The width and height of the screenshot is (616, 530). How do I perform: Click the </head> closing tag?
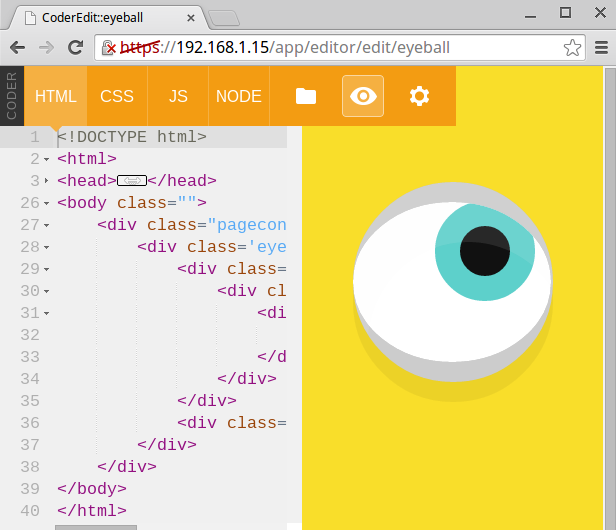(x=182, y=181)
